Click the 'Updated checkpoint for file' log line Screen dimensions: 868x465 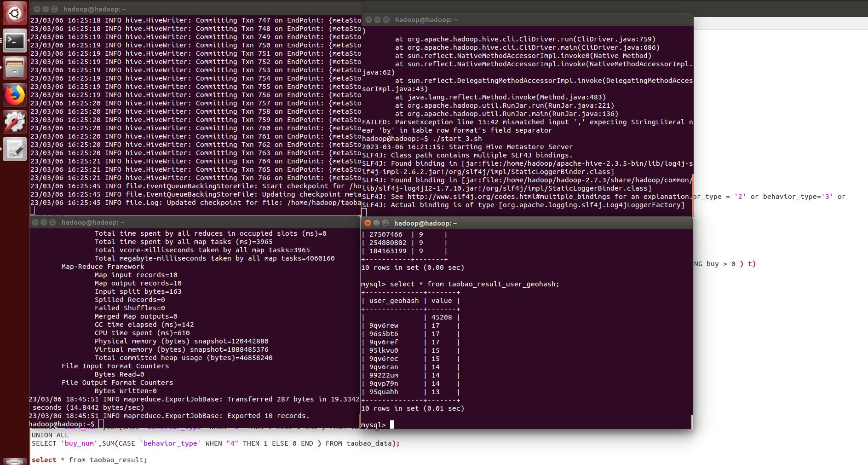coord(196,203)
